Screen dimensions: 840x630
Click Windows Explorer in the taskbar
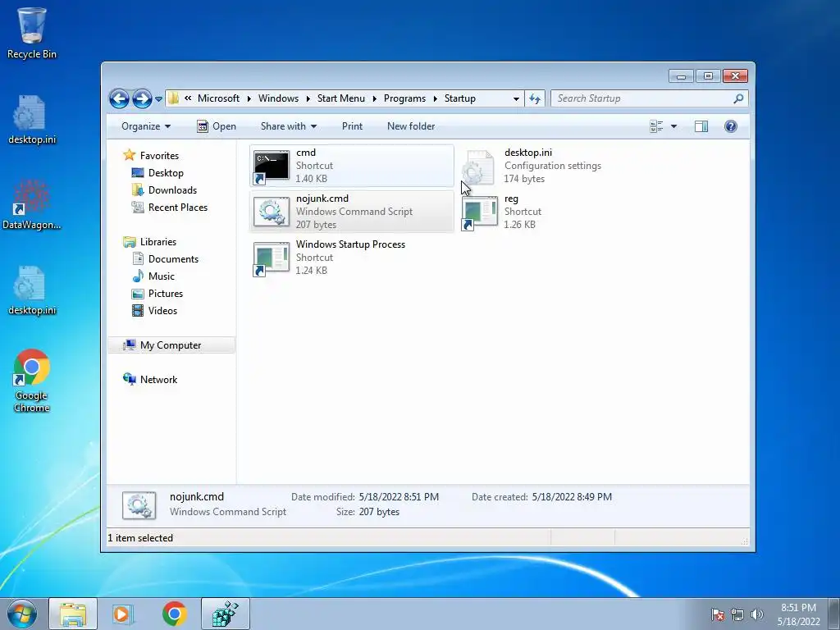click(x=73, y=614)
